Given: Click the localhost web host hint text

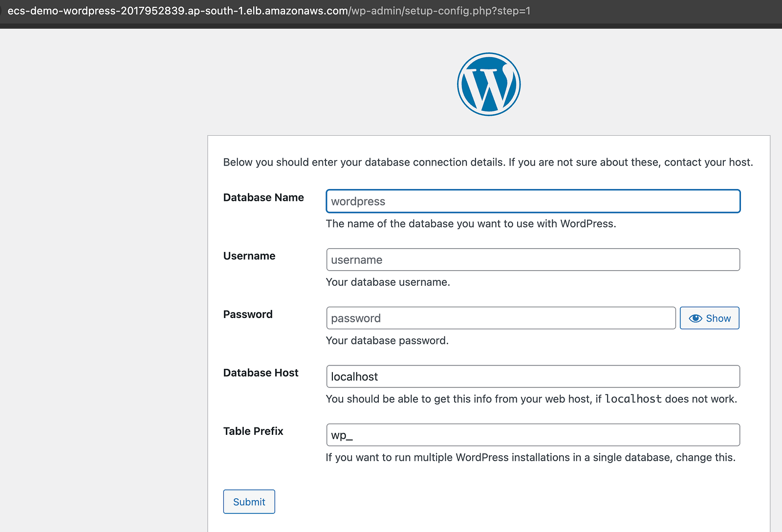Looking at the screenshot, I should click(532, 399).
